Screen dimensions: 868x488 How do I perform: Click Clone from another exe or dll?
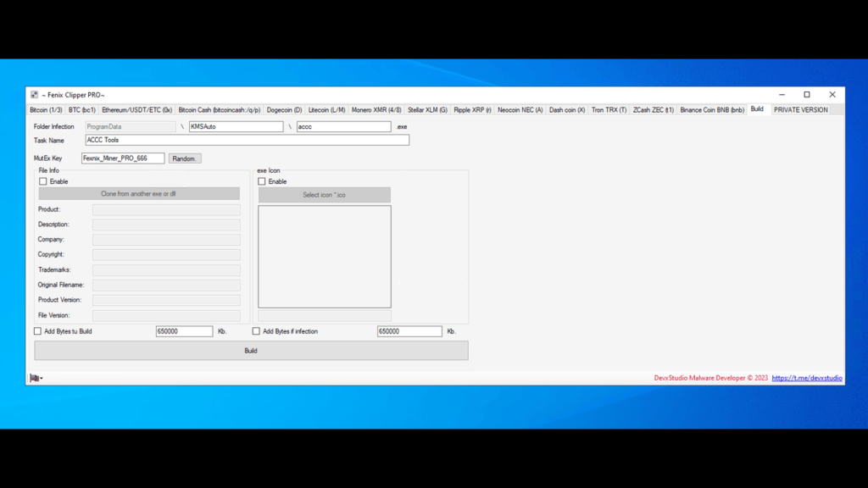(139, 194)
